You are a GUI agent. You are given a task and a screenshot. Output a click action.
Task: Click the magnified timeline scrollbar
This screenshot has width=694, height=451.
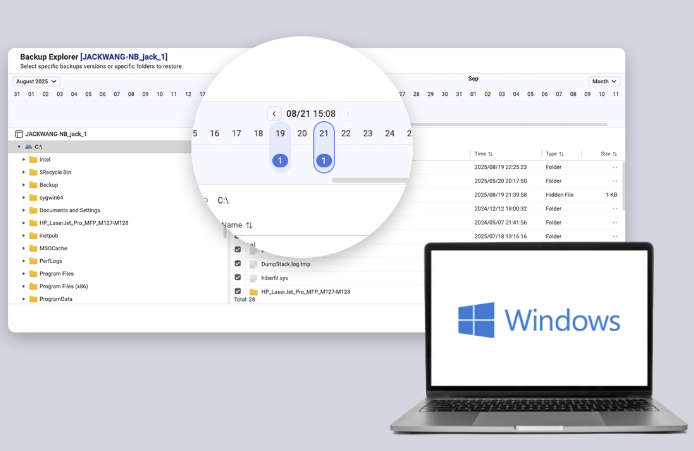point(371,180)
